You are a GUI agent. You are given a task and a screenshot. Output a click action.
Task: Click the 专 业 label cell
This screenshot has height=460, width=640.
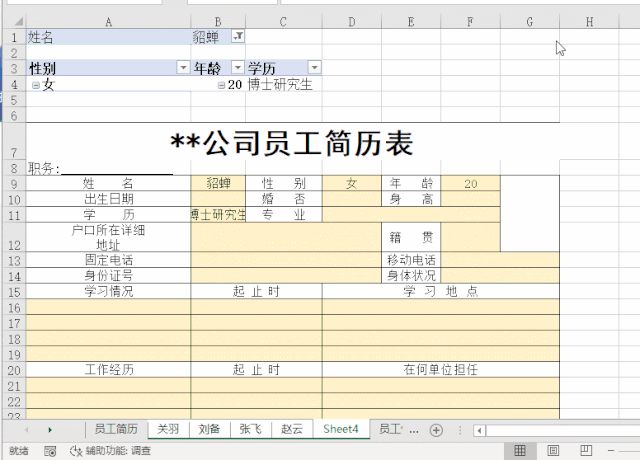click(284, 214)
